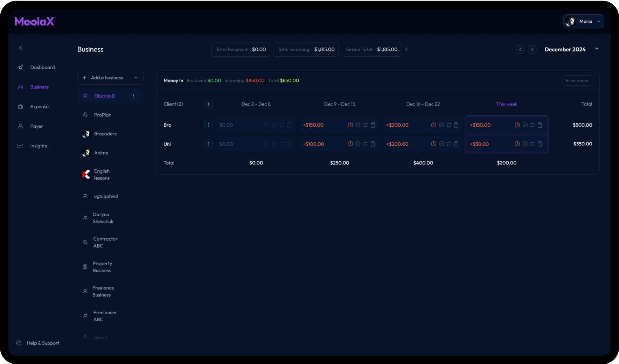
Task: Click the info icon beside Grand Total
Action: 406,49
